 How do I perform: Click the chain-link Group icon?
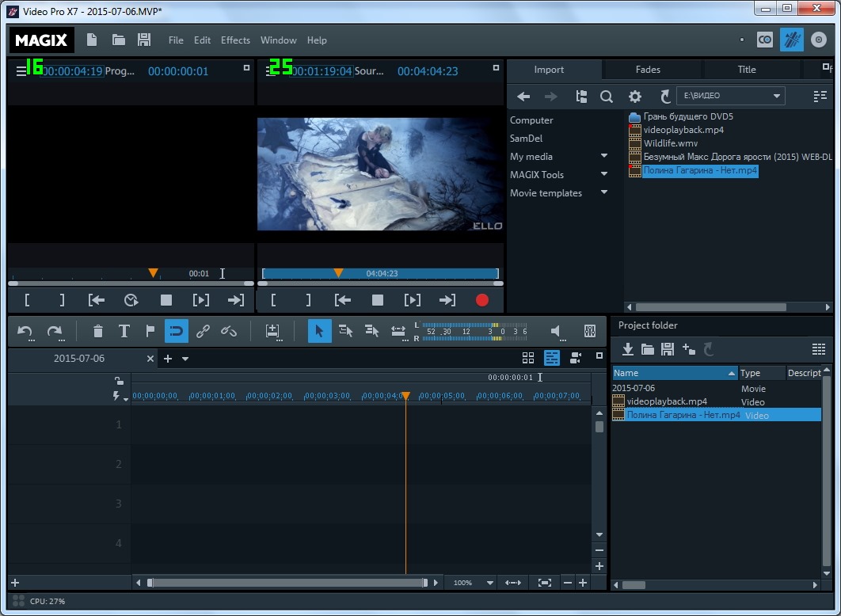(203, 331)
